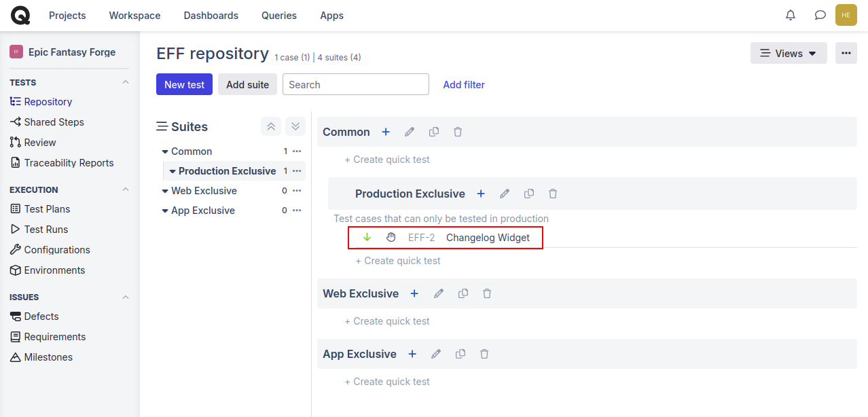The width and height of the screenshot is (868, 417).
Task: Click the Add suite button
Action: (247, 84)
